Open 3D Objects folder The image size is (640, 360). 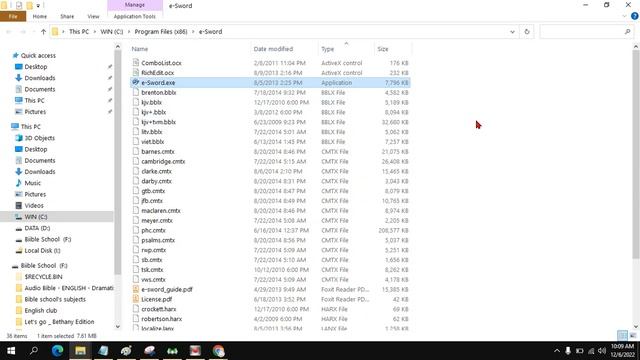tap(39, 138)
